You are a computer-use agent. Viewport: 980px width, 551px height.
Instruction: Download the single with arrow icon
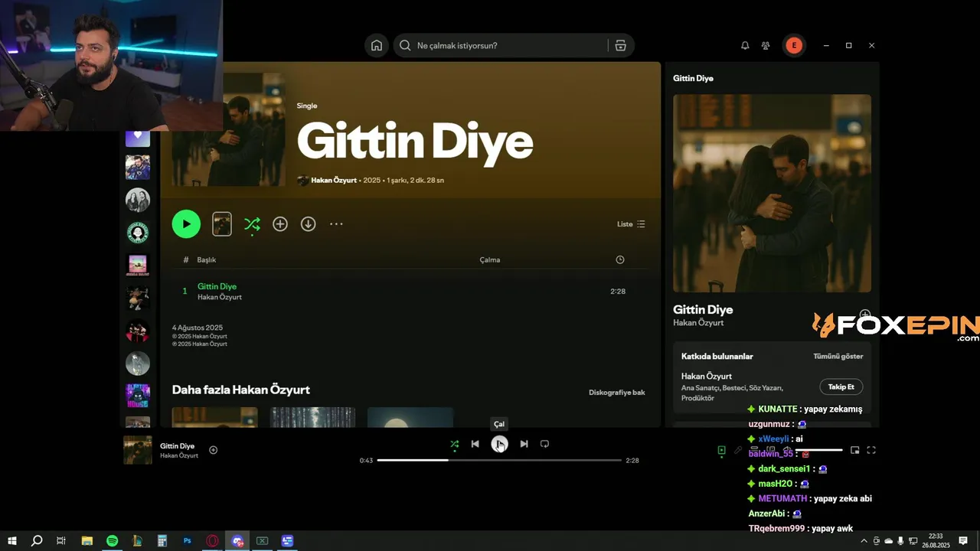pyautogui.click(x=308, y=223)
